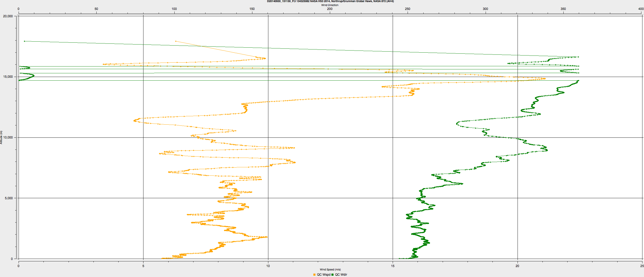644x277 pixels.
Task: Click the topmost isolated green wind direction point
Action: 24,41
